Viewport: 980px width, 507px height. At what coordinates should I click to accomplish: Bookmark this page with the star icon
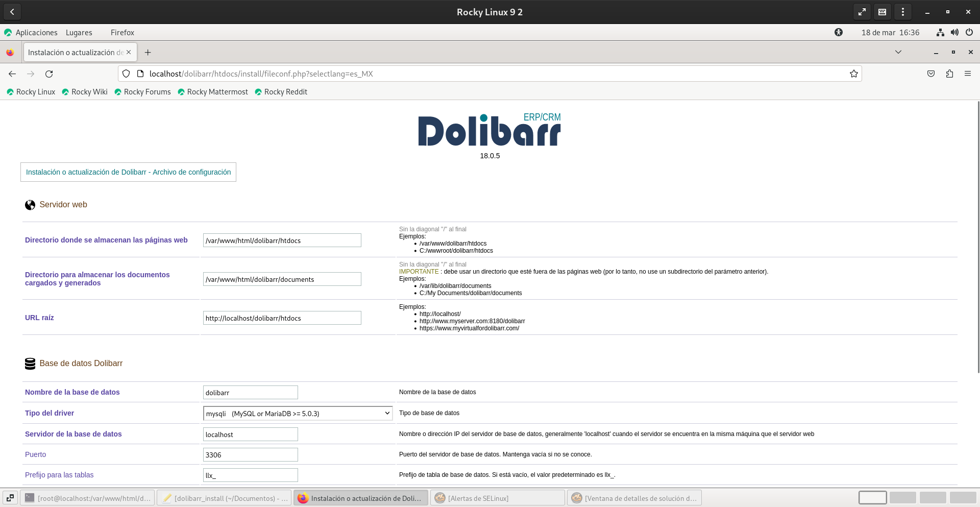853,74
